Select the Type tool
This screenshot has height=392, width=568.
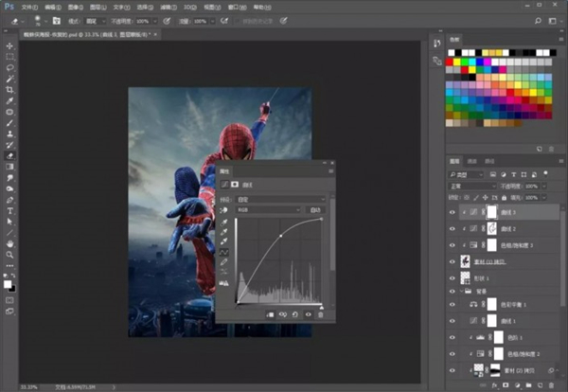[x=9, y=210]
